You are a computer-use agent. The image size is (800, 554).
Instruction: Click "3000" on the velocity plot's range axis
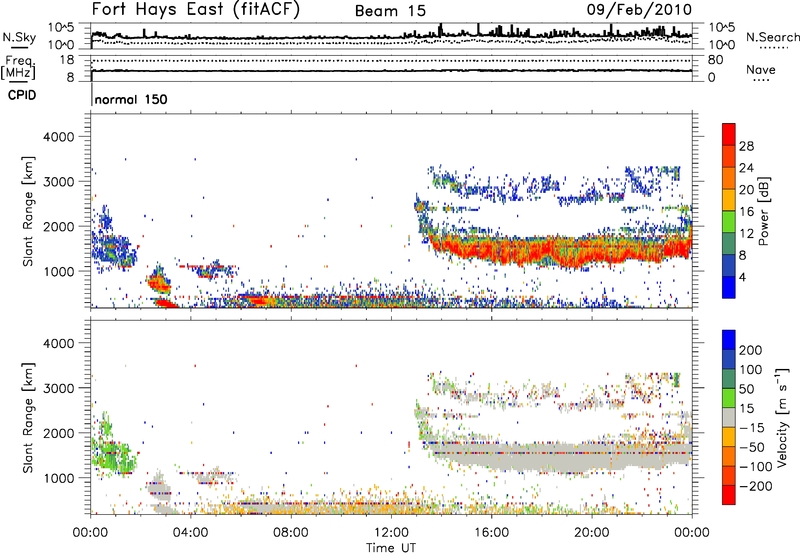tap(59, 388)
